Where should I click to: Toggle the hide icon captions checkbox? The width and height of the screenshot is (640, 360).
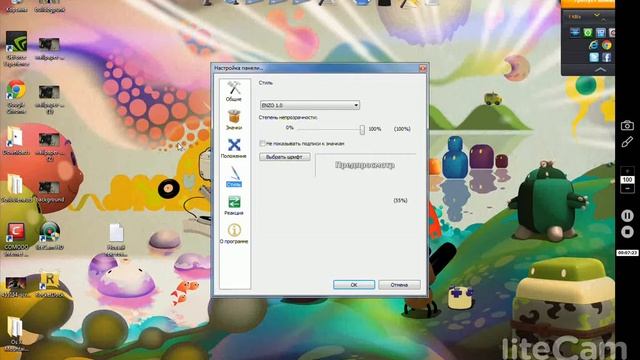pyautogui.click(x=262, y=144)
